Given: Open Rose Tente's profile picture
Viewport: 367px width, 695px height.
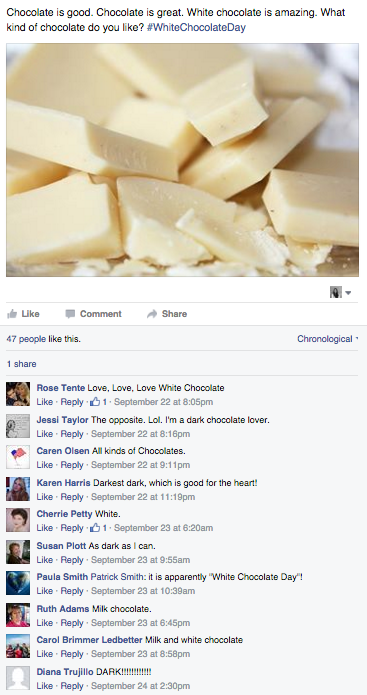Looking at the screenshot, I should [x=18, y=394].
